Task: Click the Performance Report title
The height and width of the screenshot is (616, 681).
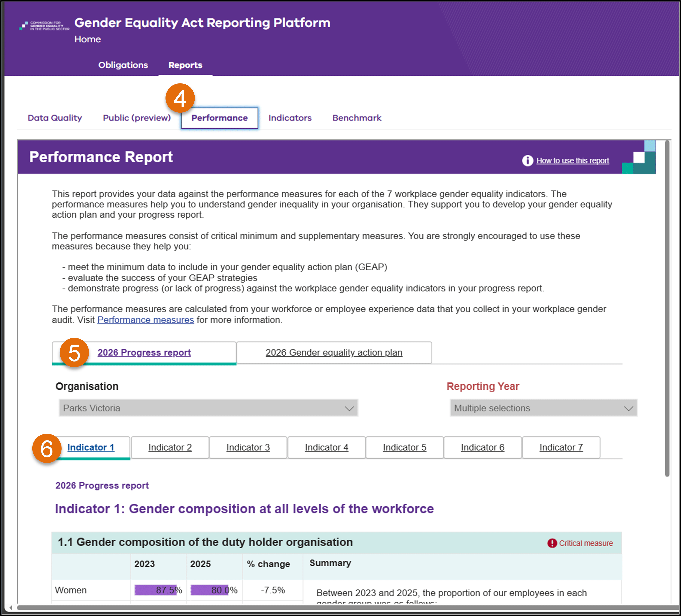Action: [101, 157]
